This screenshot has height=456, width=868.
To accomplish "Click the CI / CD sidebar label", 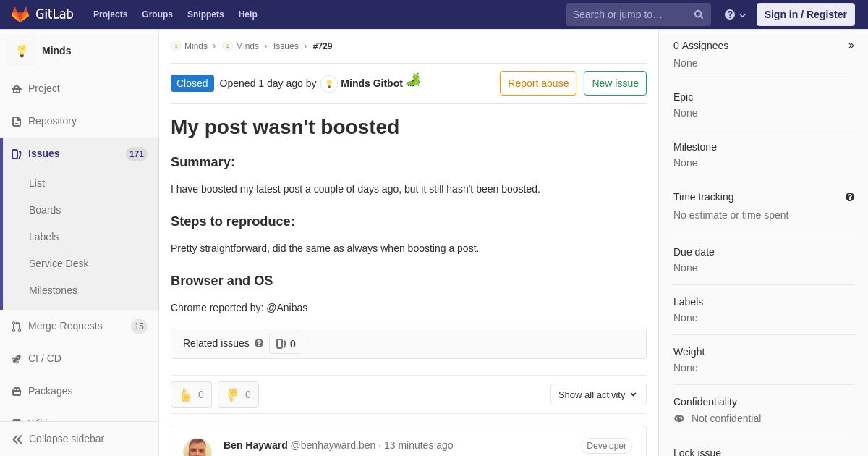I will [45, 359].
